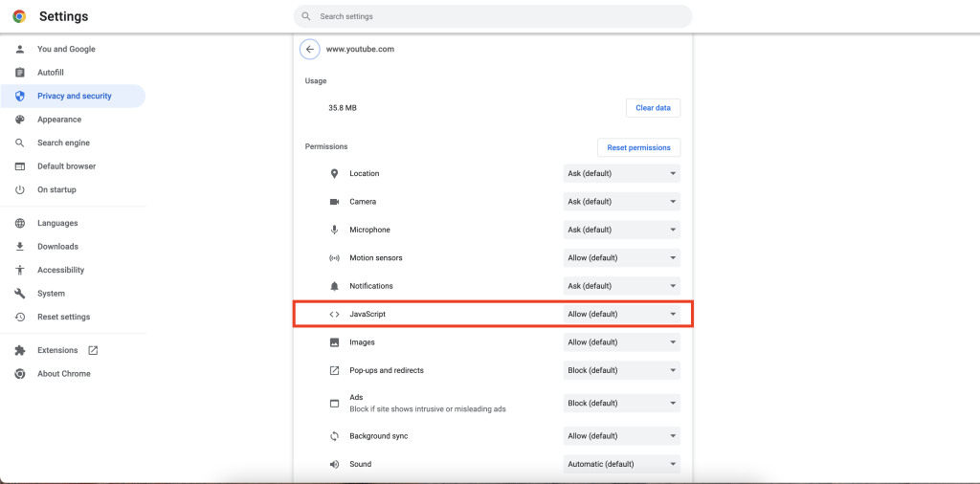Go to Search engine settings

(x=63, y=143)
